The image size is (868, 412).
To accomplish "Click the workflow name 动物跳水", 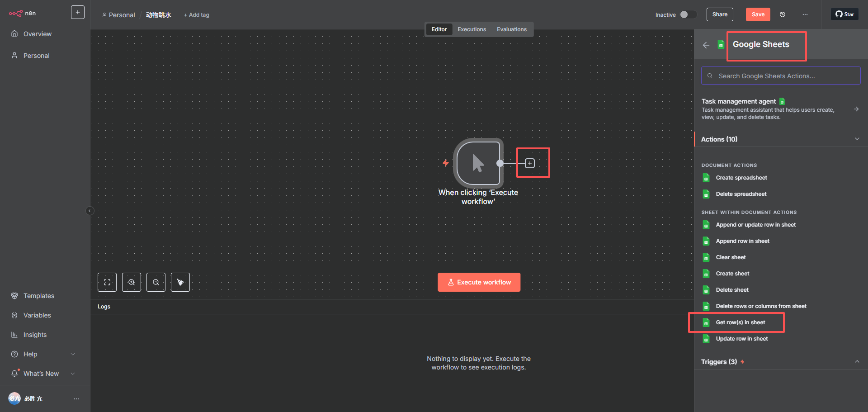I will (x=159, y=15).
